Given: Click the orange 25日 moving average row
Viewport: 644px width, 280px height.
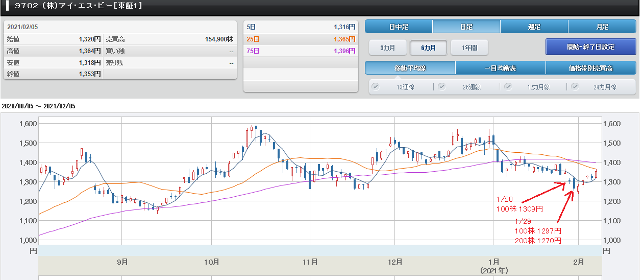Looking at the screenshot, I should (301, 39).
